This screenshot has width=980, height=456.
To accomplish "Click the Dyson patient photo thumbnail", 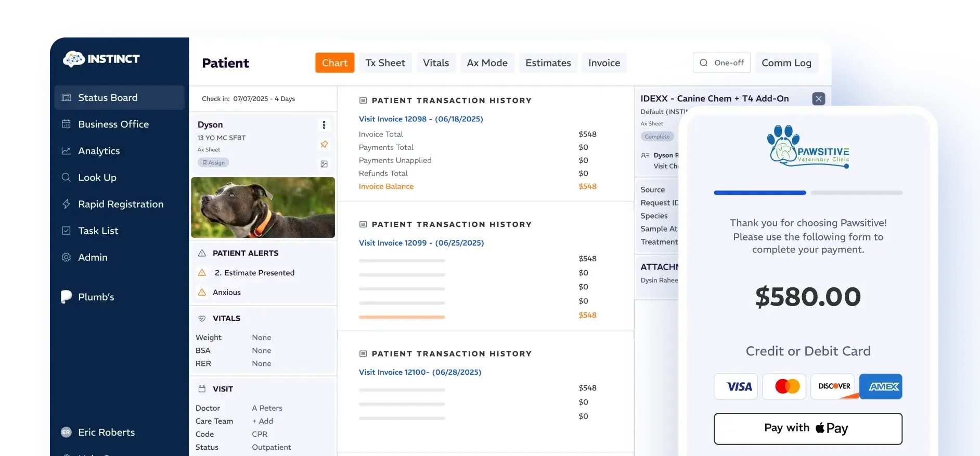I will [263, 207].
